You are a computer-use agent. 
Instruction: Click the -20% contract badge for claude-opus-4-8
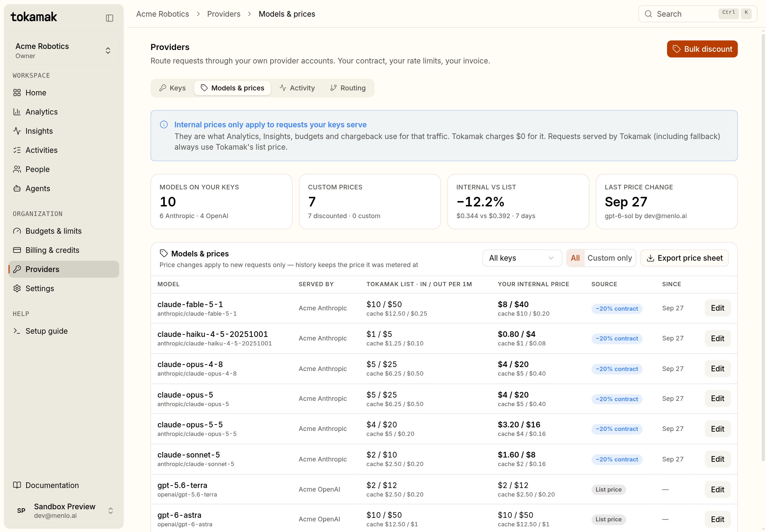[617, 369]
